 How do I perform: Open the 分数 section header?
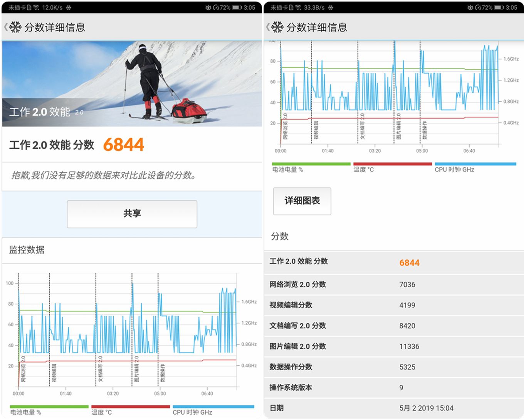[279, 236]
